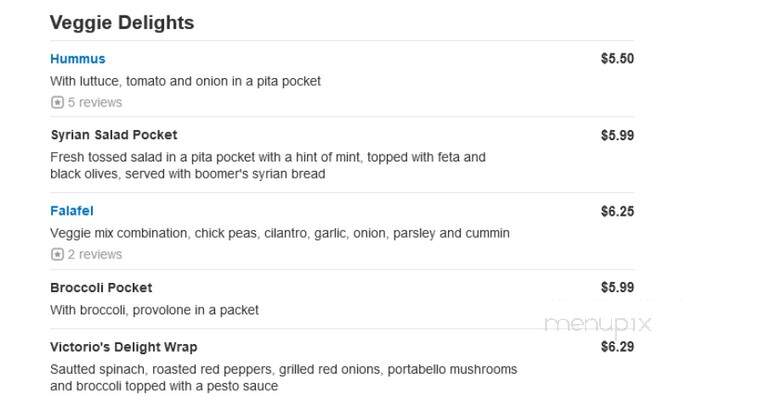
Task: View the 5 reviews for Hummus
Action: (x=95, y=103)
